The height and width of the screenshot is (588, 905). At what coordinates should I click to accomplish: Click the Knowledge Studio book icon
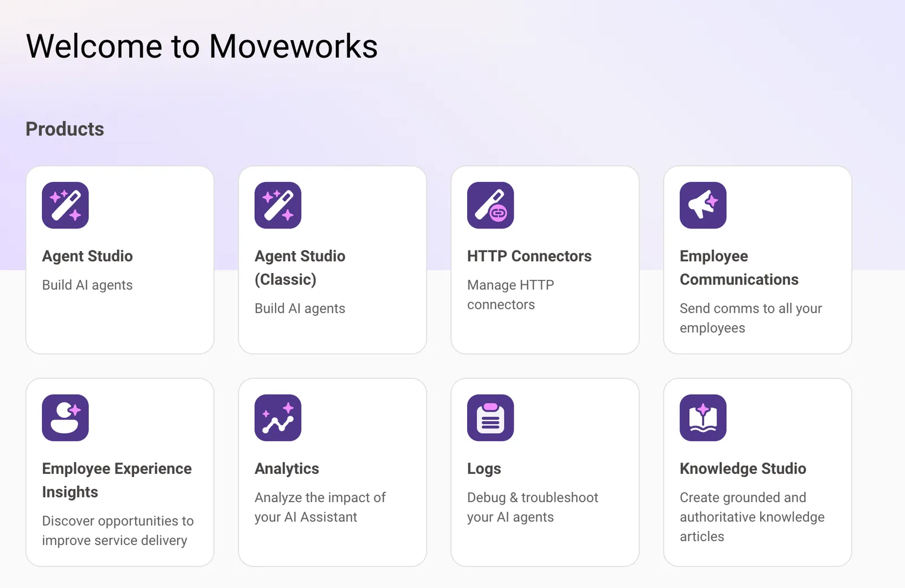point(703,418)
